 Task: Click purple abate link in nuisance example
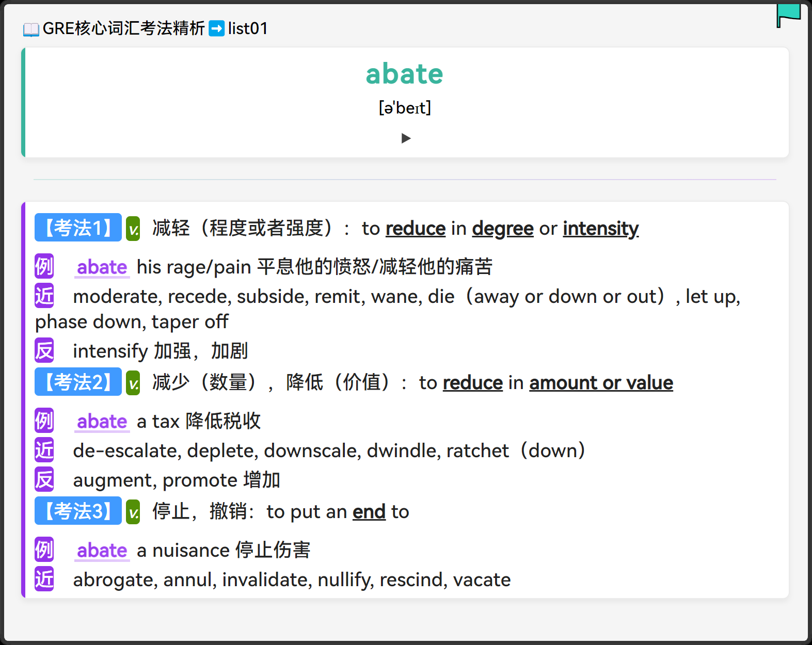click(x=102, y=551)
